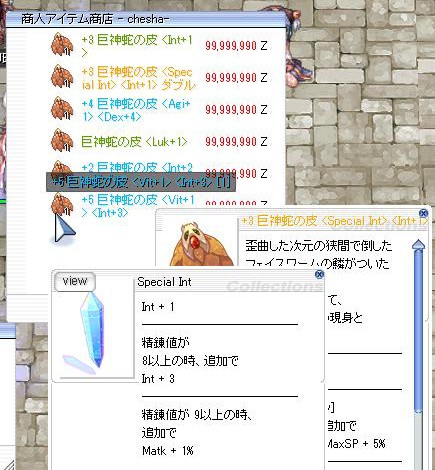The height and width of the screenshot is (470, 435).
Task: Close the +3 巨神蛇の皮 item info window
Action: coord(423,213)
